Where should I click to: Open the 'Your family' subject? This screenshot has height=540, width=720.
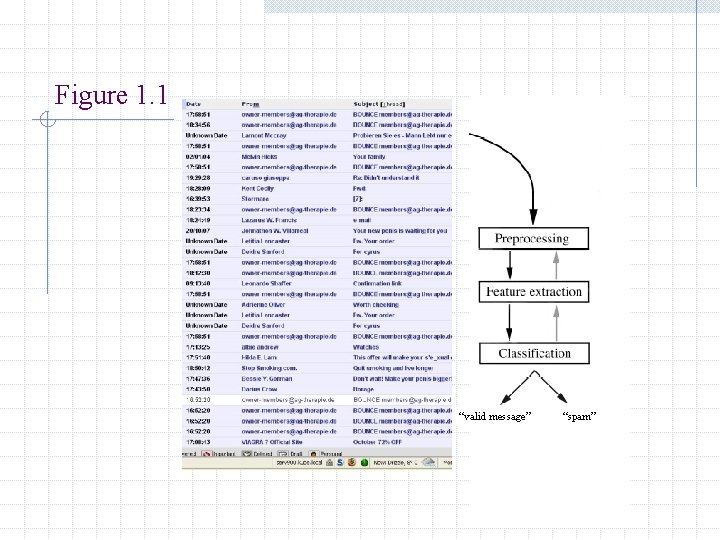tap(369, 157)
